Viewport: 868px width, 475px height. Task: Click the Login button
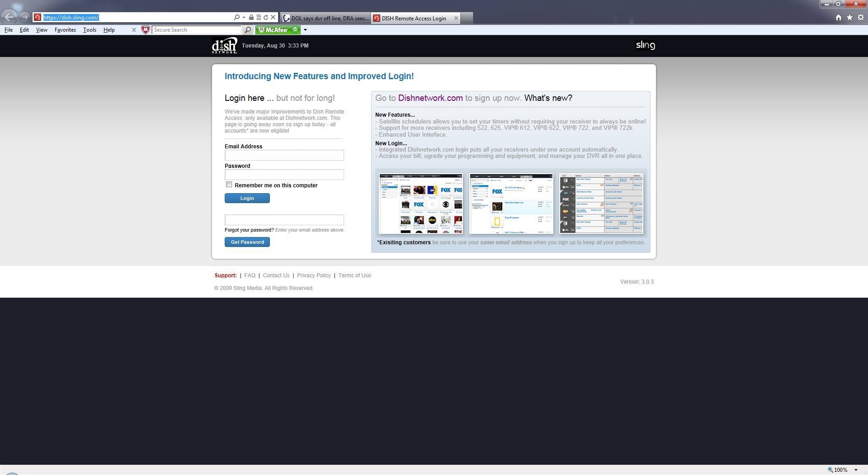247,198
